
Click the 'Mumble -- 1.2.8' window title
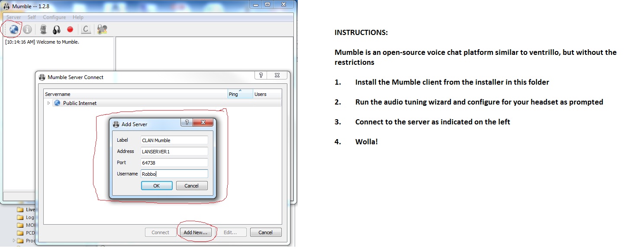[x=31, y=6]
